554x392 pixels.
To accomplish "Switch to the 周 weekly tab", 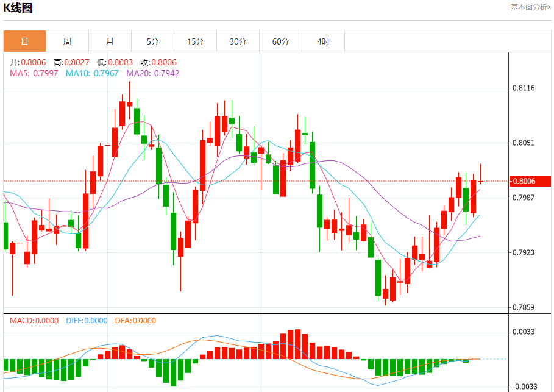I will tap(67, 41).
